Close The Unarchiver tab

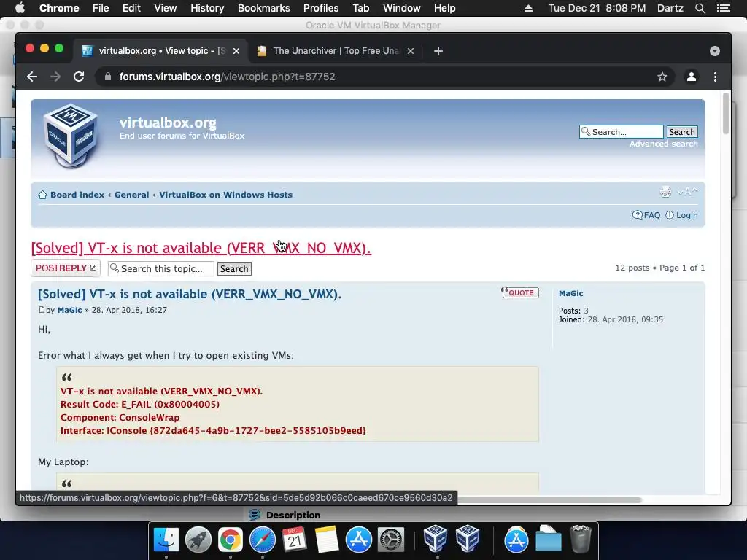pos(411,51)
